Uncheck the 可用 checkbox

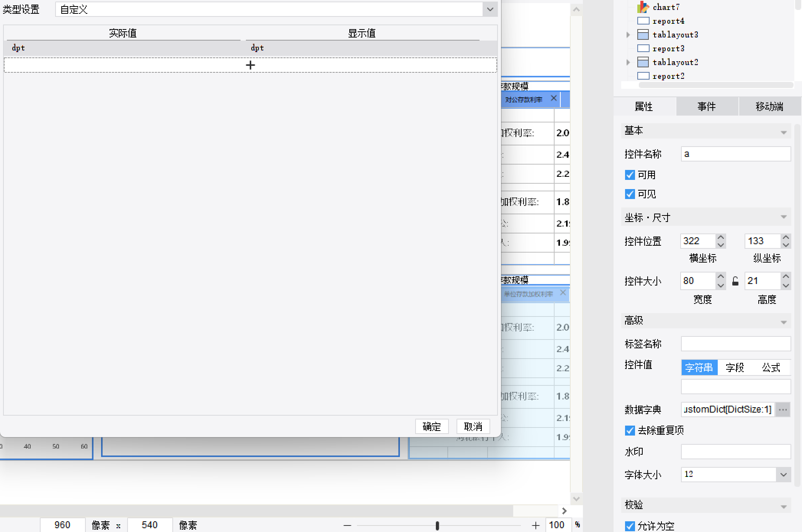click(x=630, y=175)
